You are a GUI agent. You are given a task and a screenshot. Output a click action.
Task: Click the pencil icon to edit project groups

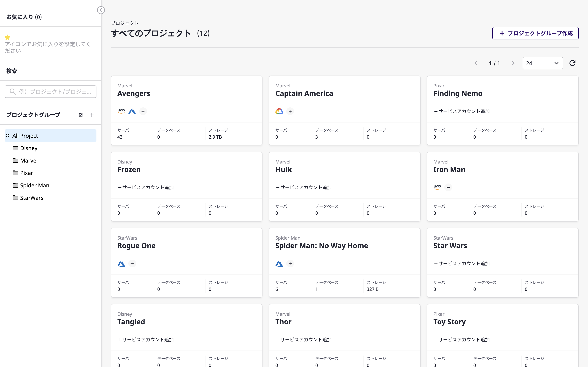(x=81, y=115)
